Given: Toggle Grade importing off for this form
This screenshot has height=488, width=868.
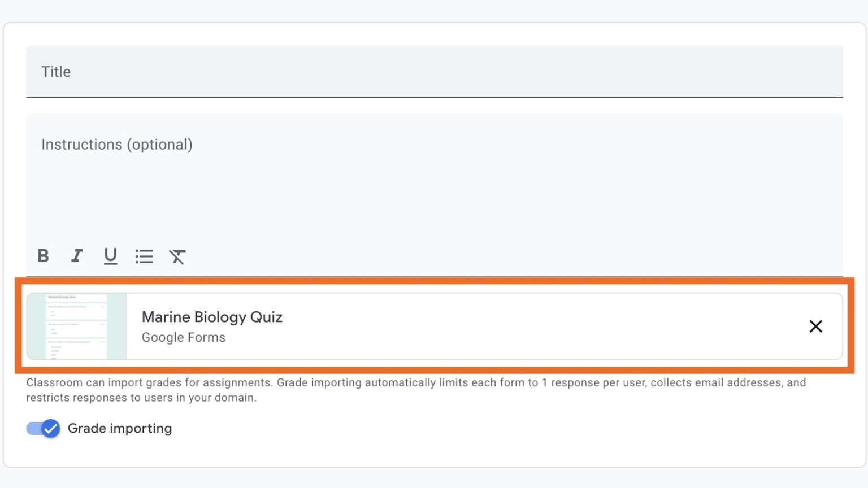Looking at the screenshot, I should pyautogui.click(x=42, y=429).
